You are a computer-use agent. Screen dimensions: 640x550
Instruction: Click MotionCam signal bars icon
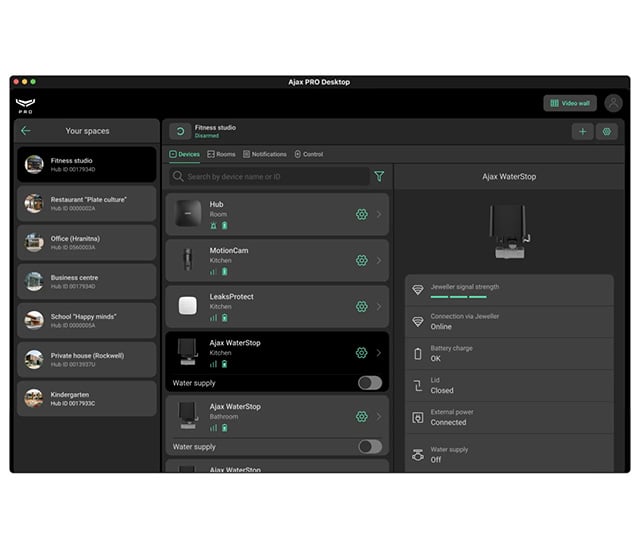pos(213,272)
